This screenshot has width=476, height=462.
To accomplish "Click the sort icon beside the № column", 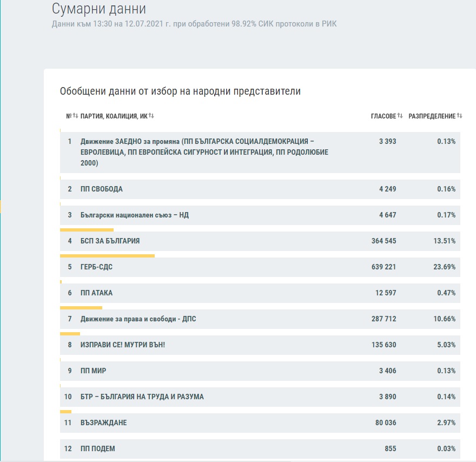I will tap(75, 116).
